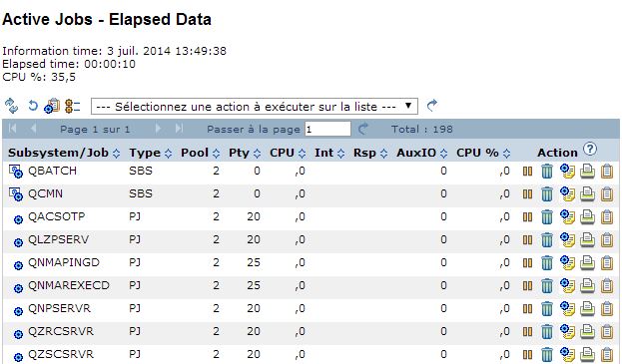The image size is (622, 364).
Task: Go to the next page arrow
Action: coord(159,129)
